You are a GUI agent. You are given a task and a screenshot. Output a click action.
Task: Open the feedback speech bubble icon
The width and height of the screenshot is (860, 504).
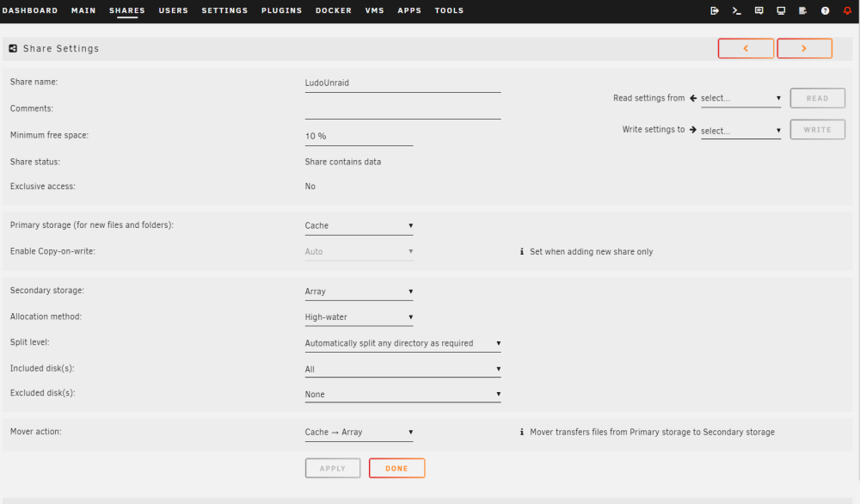click(x=759, y=10)
